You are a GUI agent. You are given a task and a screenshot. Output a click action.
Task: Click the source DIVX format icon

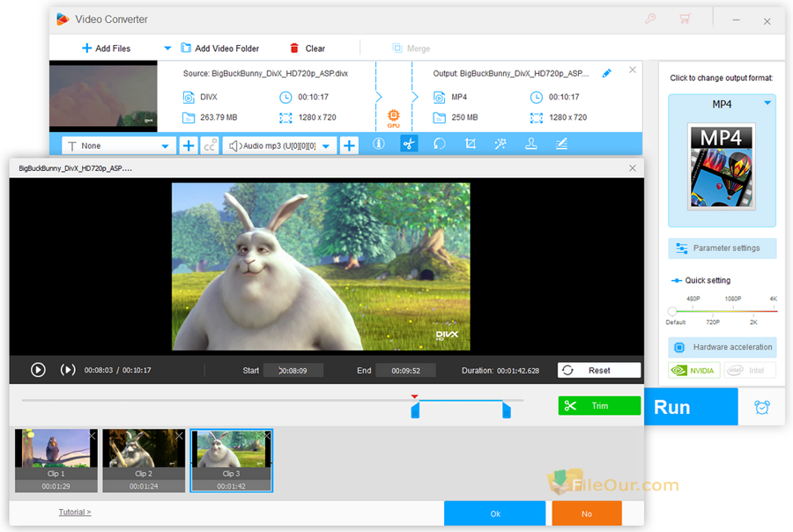(x=189, y=97)
